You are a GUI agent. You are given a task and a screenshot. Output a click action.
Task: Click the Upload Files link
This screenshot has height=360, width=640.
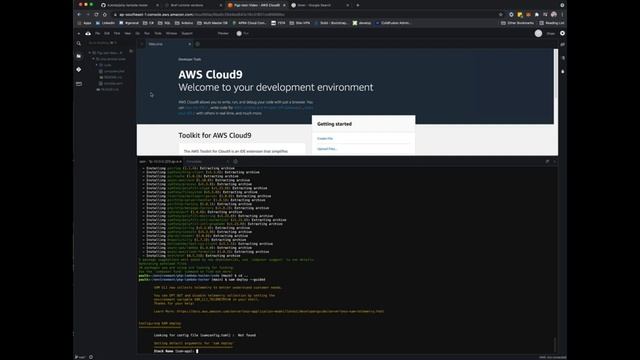[327, 149]
